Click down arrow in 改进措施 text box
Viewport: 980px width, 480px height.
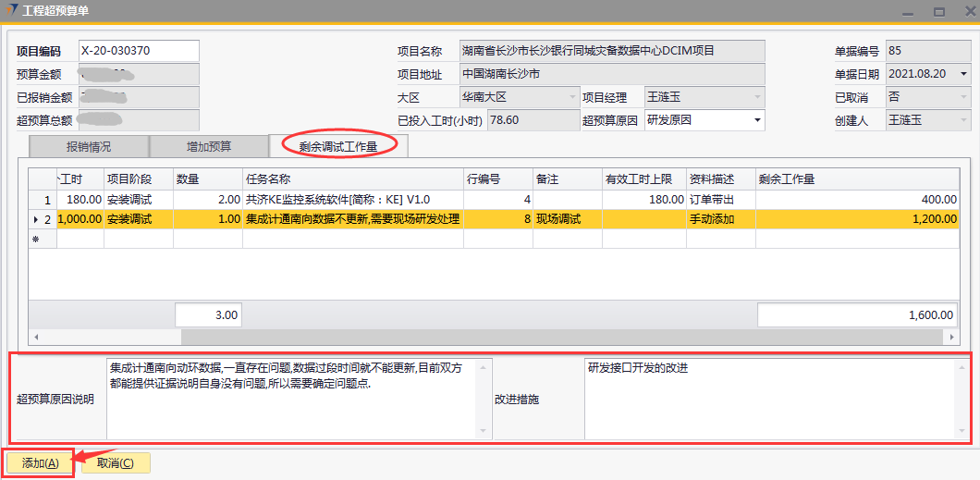point(961,431)
